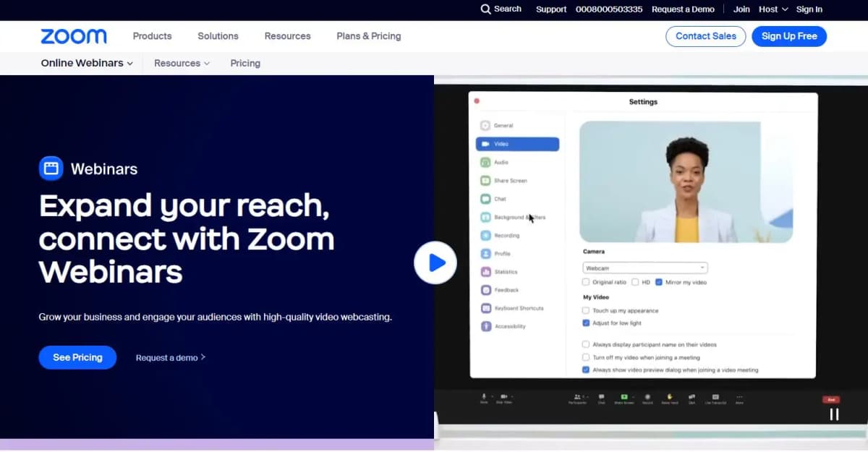Screen dimensions: 868x452
Task: Select the Statistics icon in Settings
Action: click(x=485, y=272)
